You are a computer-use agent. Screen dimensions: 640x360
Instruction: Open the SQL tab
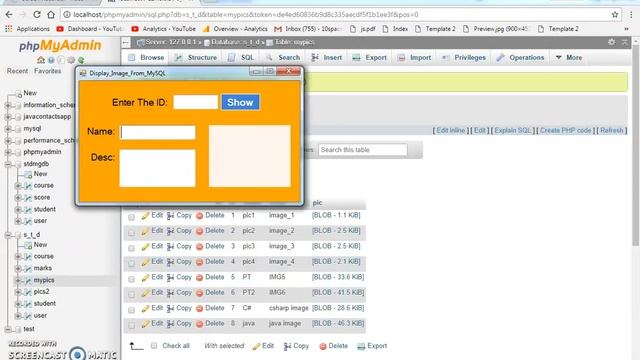pyautogui.click(x=241, y=58)
